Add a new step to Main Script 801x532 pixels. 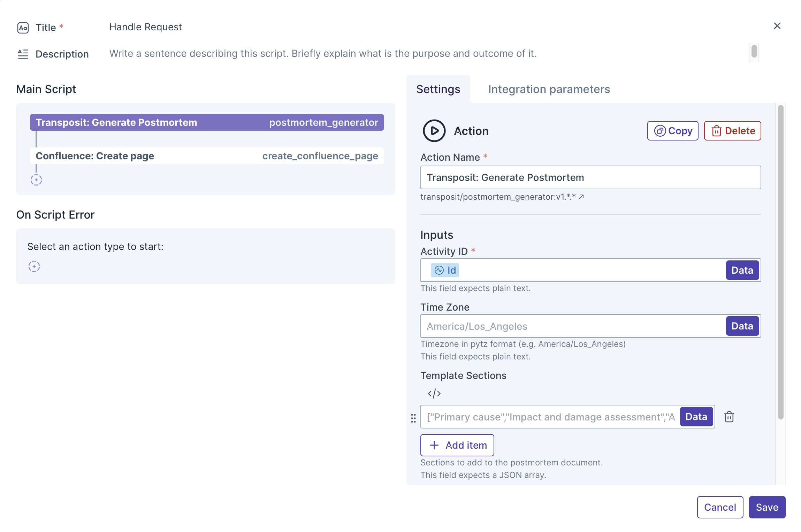coord(36,180)
